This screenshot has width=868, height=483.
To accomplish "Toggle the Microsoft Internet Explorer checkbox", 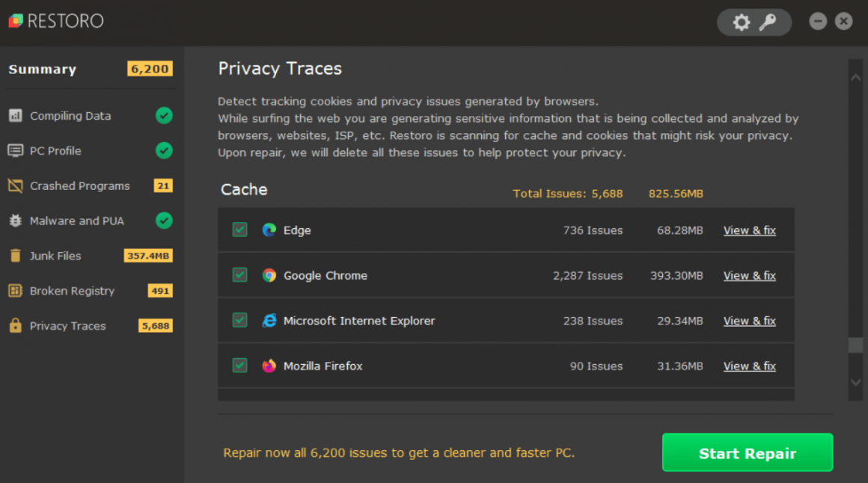I will pos(239,320).
